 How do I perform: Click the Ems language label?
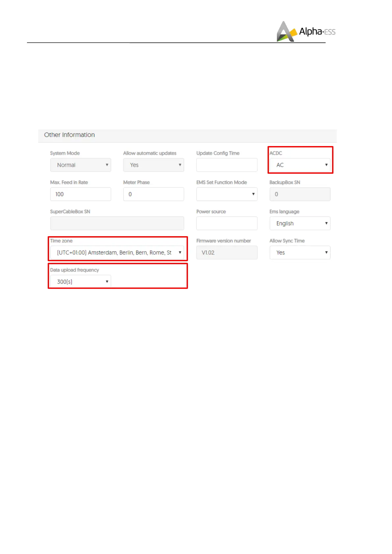click(284, 212)
